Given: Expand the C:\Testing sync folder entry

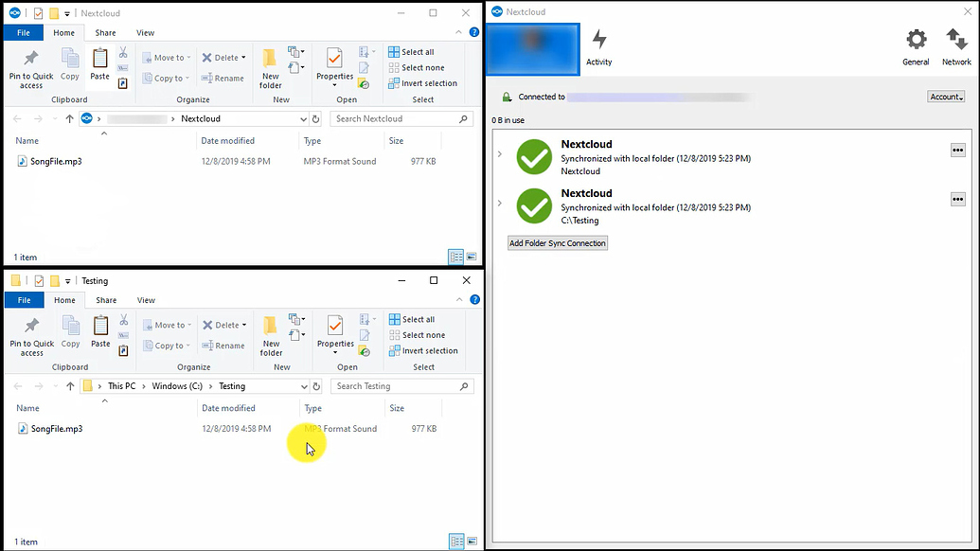Looking at the screenshot, I should (x=499, y=203).
